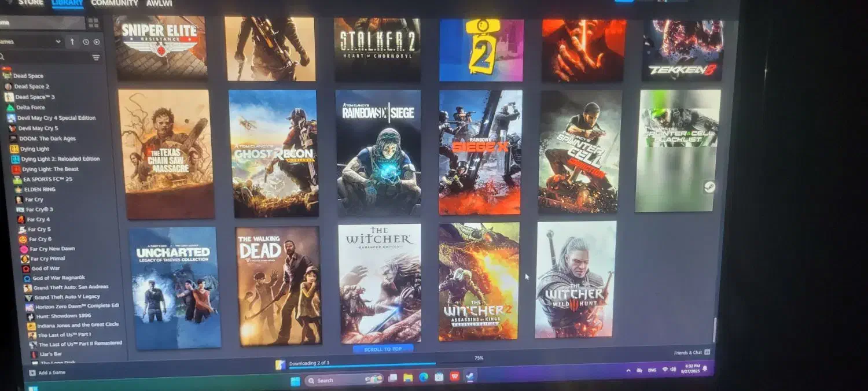Click Add a Game plus icon
The width and height of the screenshot is (868, 391).
[32, 373]
